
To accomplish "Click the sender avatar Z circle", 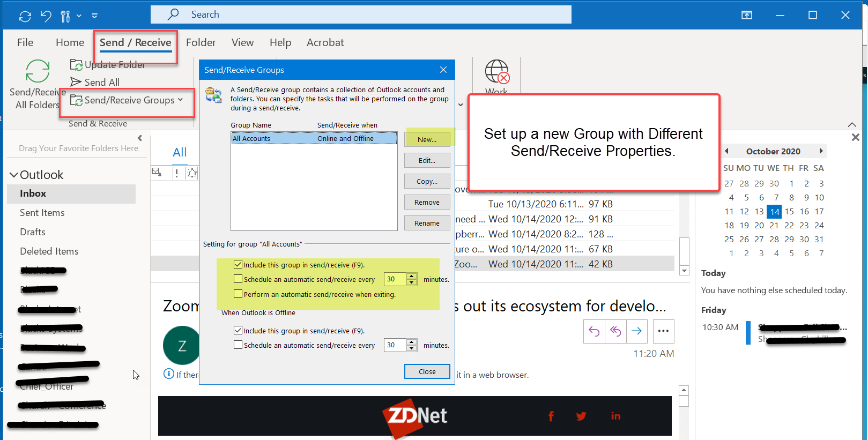I will coord(182,346).
